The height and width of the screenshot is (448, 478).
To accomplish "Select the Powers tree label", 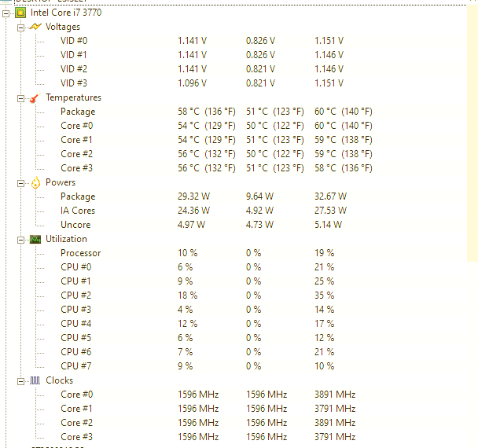I will [x=61, y=182].
